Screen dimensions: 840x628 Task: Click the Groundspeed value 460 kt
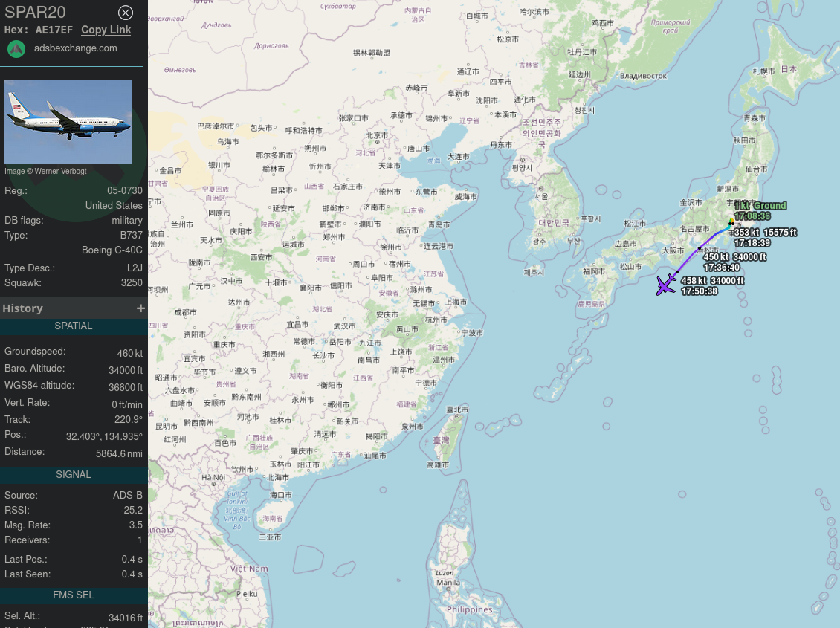click(130, 353)
